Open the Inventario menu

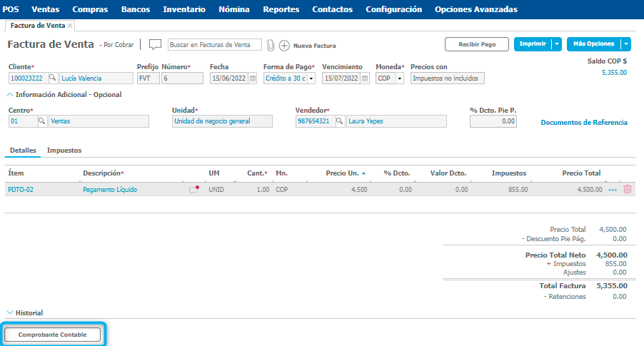point(183,9)
